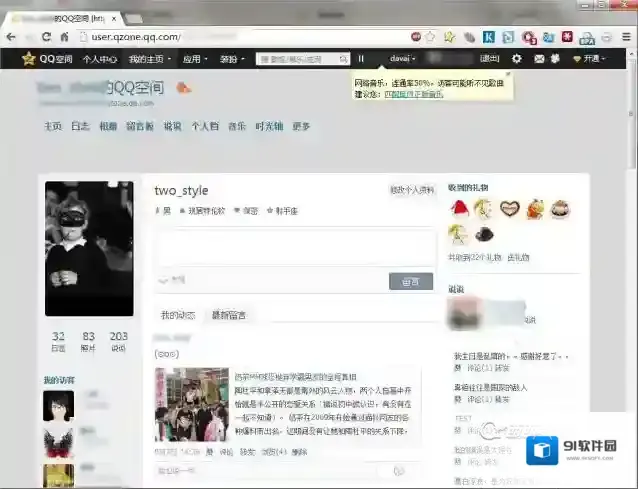Viewport: 638px width, 489px height.
Task: Click the 修改个人资料 button
Action: [x=412, y=190]
